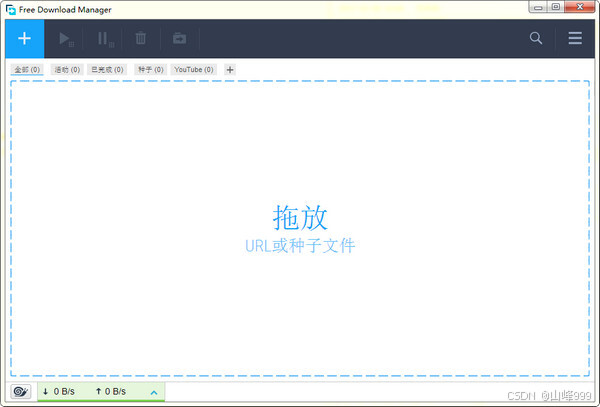The width and height of the screenshot is (600, 407).
Task: Minimize the Free Download Manager window
Action: click(539, 7)
